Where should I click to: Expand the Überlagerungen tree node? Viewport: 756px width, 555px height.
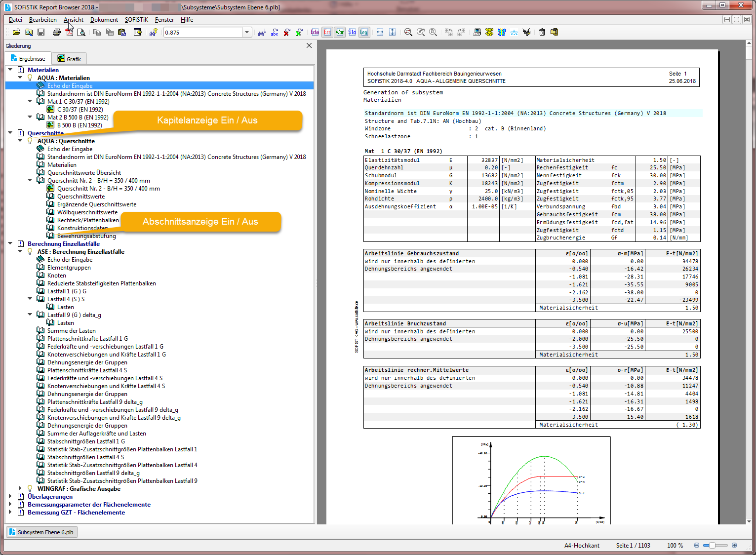[x=10, y=496]
